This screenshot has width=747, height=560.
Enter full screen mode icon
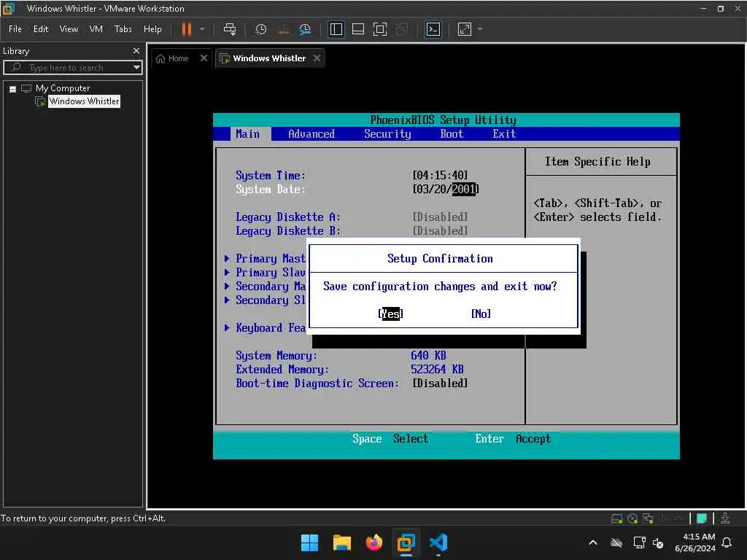click(379, 29)
